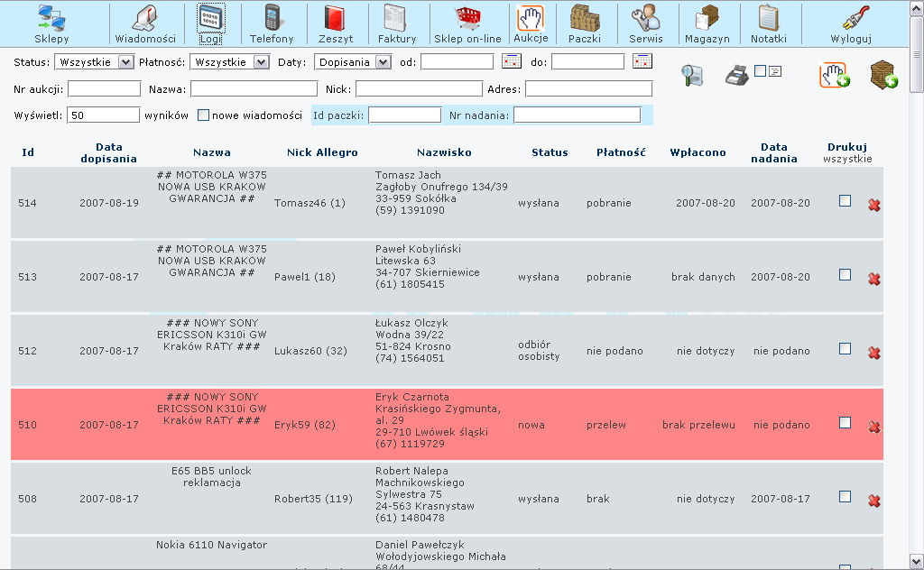Open the Notatki notes module

769,24
